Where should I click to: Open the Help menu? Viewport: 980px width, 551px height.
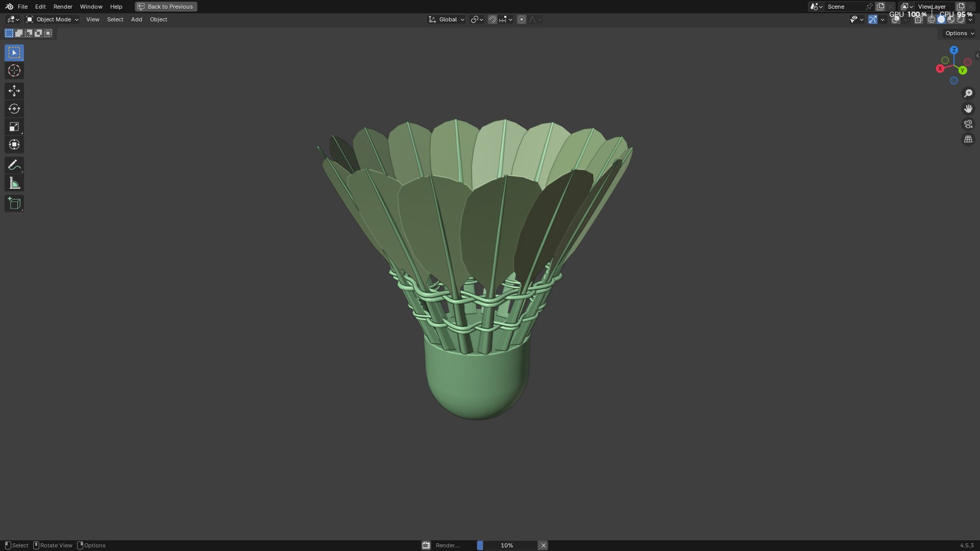tap(116, 7)
